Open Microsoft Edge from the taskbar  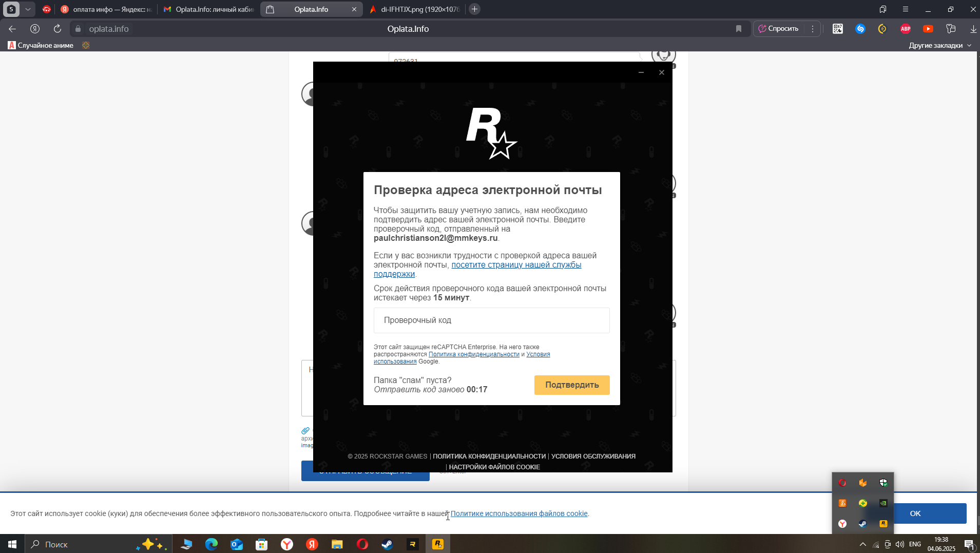pos(212,544)
